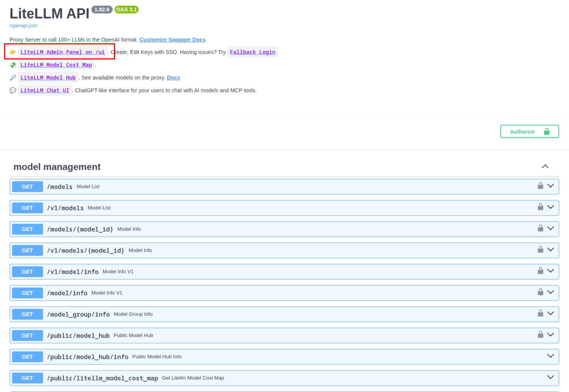Select the /model_group/info path text
The height and width of the screenshot is (392, 569).
[x=78, y=314]
